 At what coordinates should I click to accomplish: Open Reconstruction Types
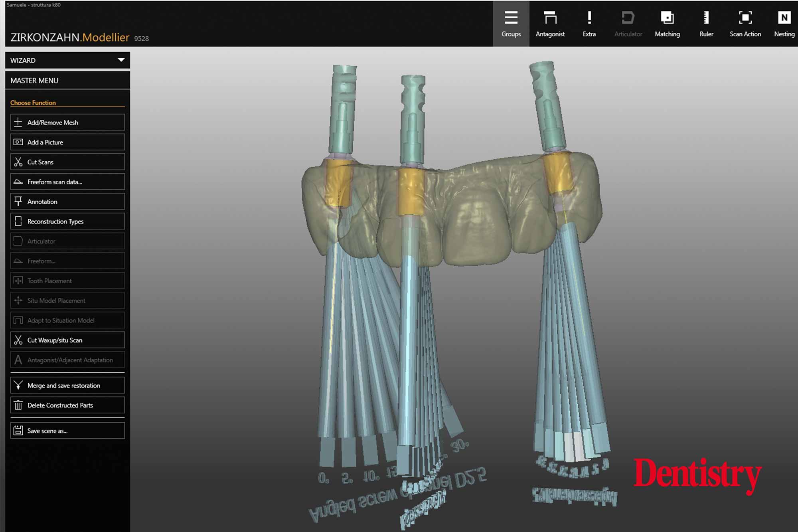(x=67, y=221)
